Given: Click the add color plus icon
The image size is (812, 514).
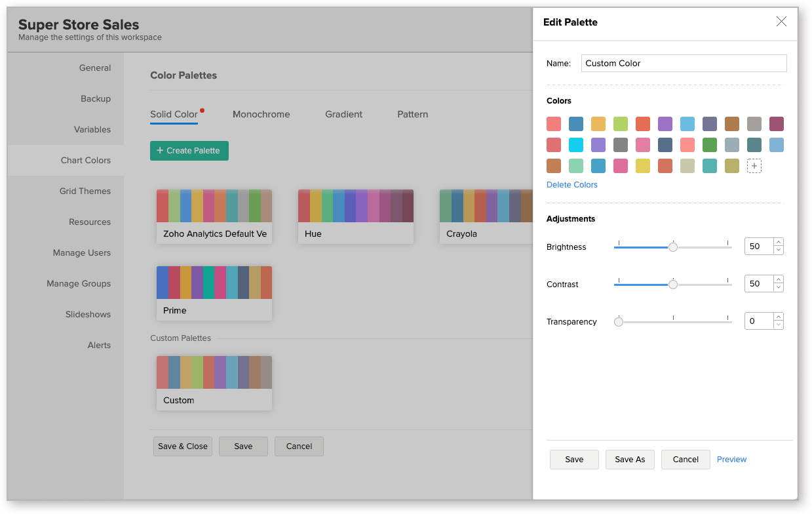Looking at the screenshot, I should point(754,166).
